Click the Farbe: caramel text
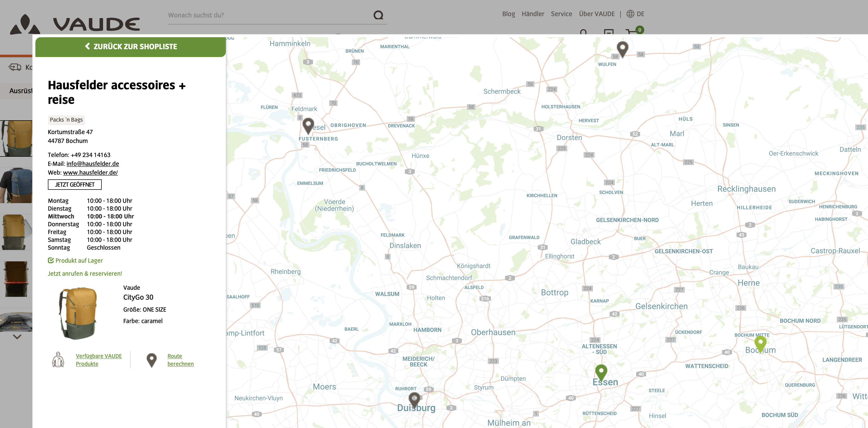The image size is (868, 428). pyautogui.click(x=143, y=321)
